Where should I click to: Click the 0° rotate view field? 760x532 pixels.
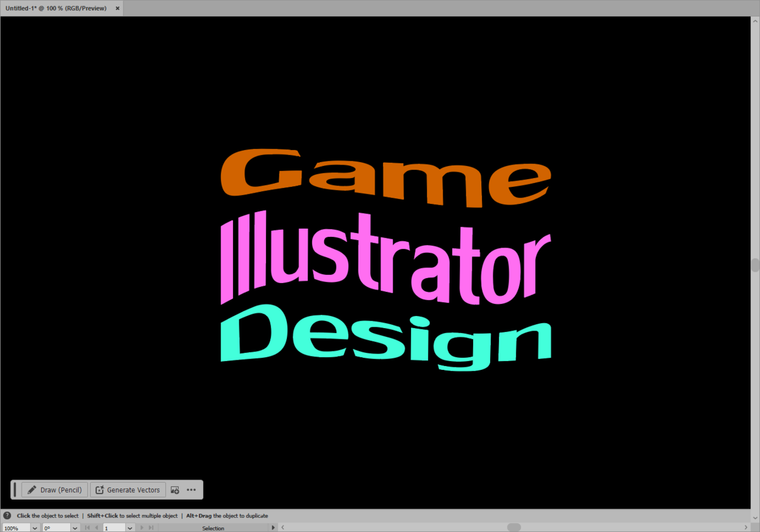pos(56,528)
